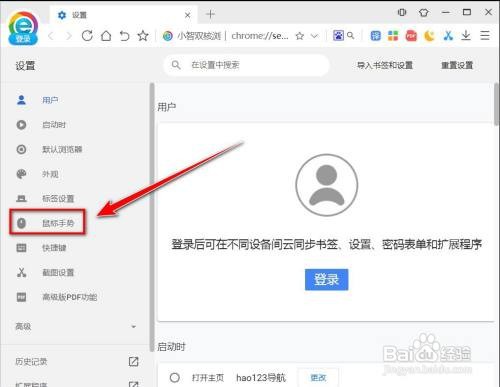Open a new tab with plus button
Viewport: 500px width, 387px height.
tap(210, 14)
